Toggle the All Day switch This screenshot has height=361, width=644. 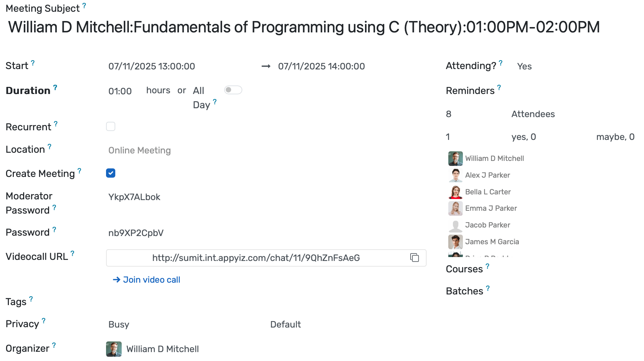click(x=233, y=90)
